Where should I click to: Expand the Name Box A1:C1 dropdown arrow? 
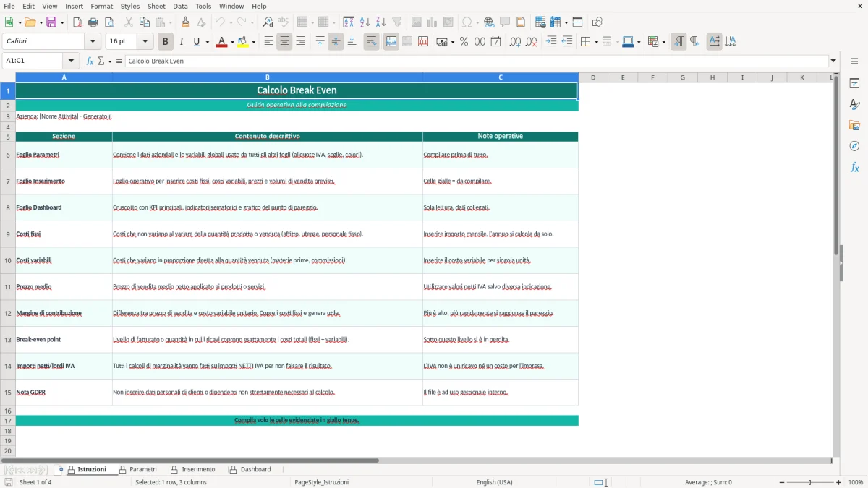tap(71, 61)
